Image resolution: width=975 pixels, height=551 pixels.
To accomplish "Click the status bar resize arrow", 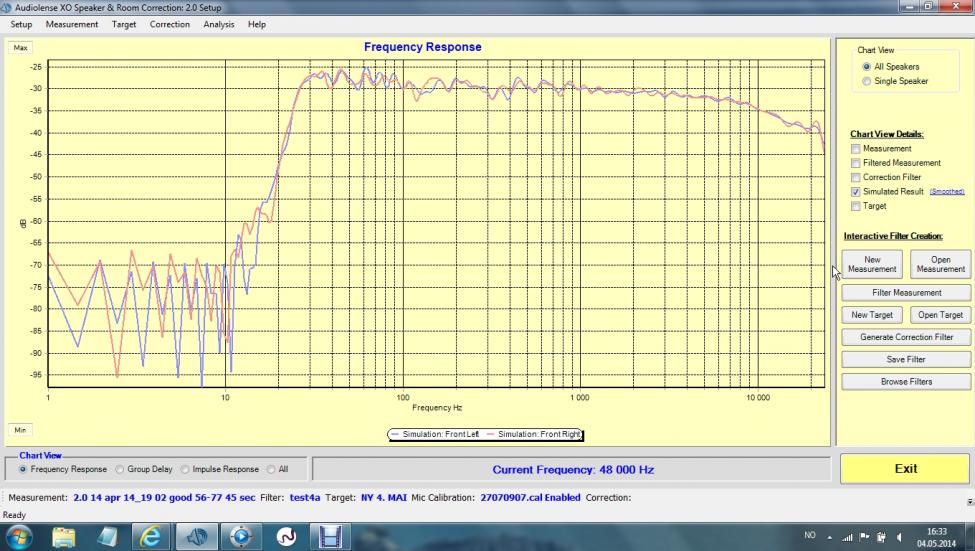I will pyautogui.click(x=970, y=502).
